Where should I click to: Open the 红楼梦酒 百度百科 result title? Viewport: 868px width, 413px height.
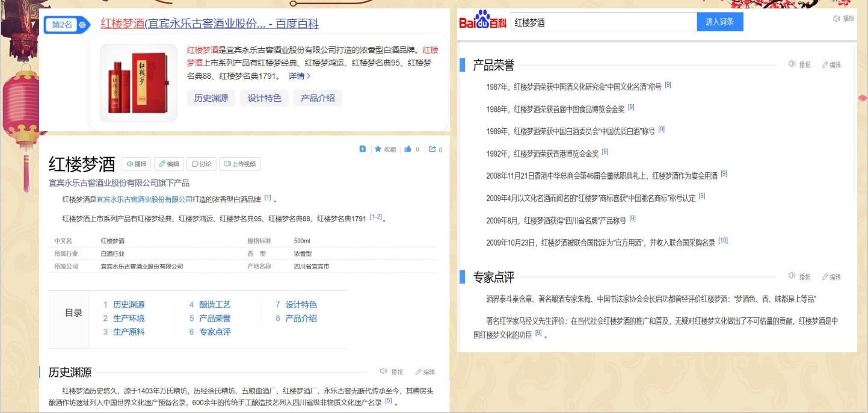209,24
